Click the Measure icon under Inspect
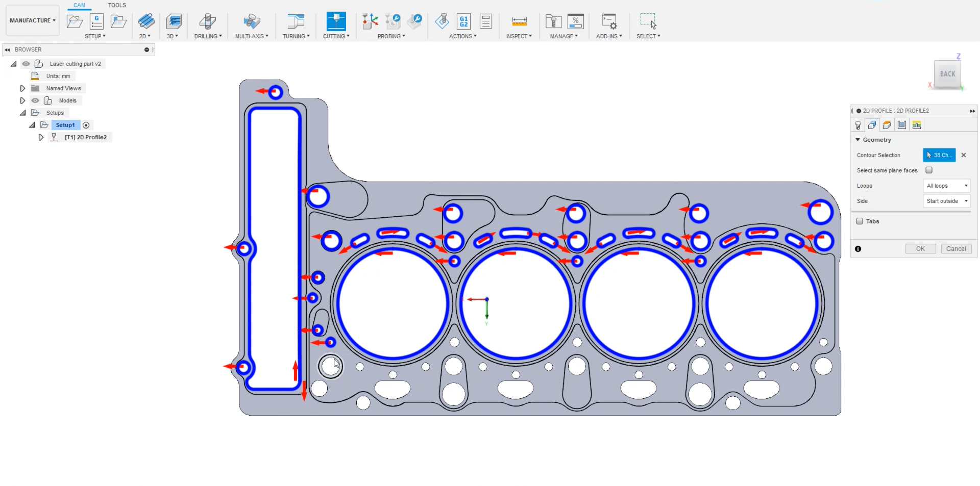 tap(519, 21)
